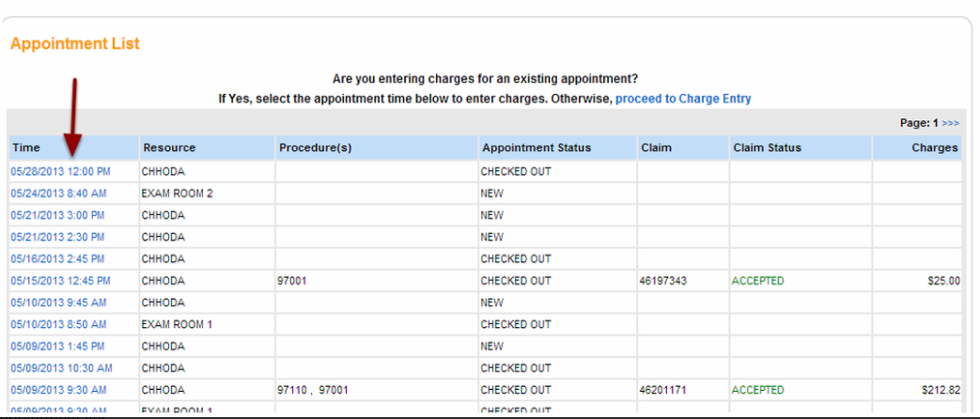Select the 05/21/2013 3:00 PM appointment
The height and width of the screenshot is (419, 980).
coord(57,215)
